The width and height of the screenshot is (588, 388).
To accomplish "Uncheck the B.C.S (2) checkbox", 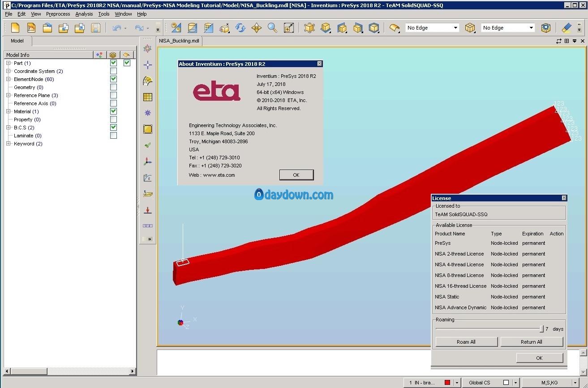I will [x=113, y=128].
